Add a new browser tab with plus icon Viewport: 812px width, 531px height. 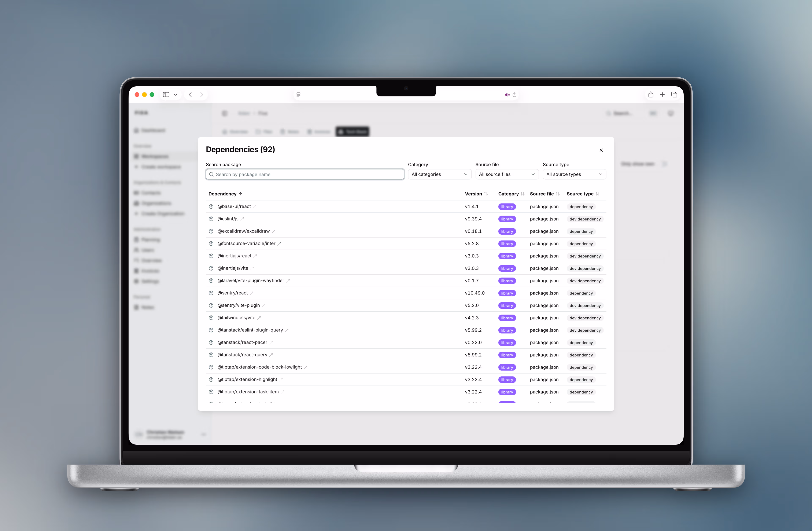pyautogui.click(x=662, y=95)
